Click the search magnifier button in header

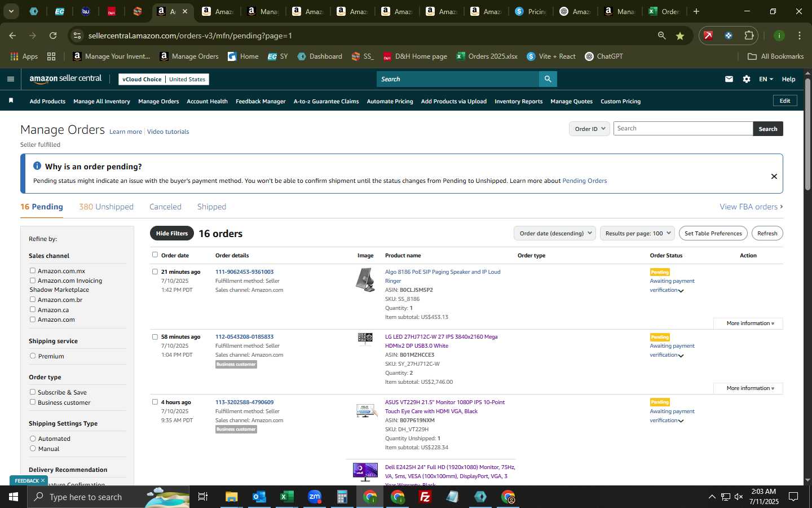548,79
